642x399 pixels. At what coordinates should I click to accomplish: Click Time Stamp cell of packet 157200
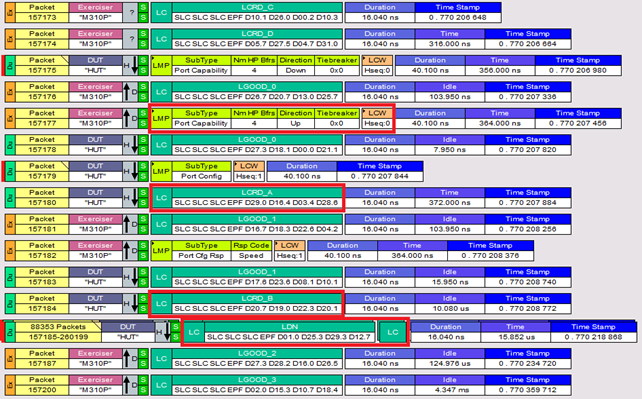[527, 385]
